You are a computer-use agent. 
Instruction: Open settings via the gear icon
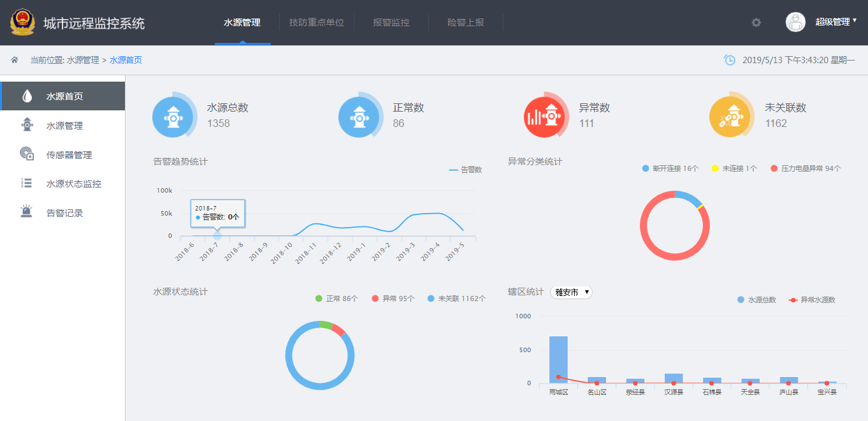coord(756,22)
